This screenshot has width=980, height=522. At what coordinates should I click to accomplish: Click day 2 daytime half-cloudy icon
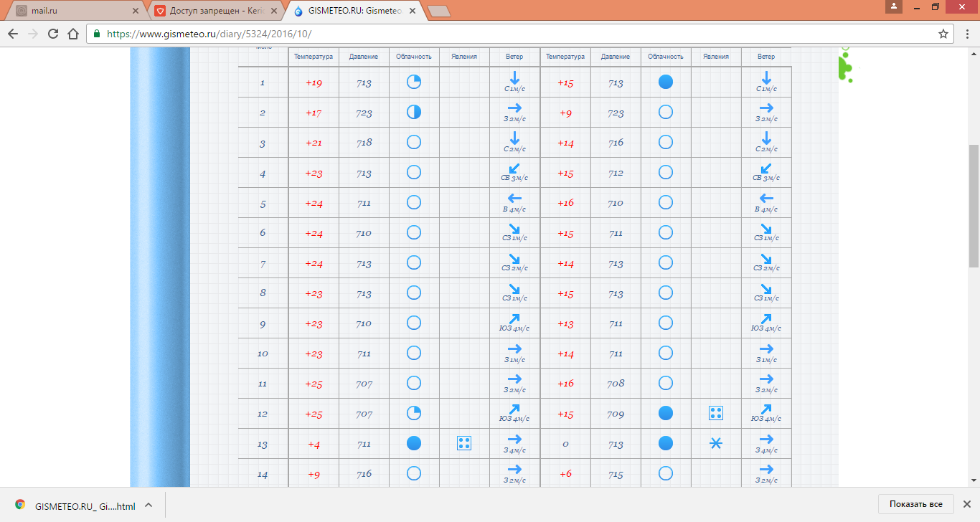(x=414, y=112)
